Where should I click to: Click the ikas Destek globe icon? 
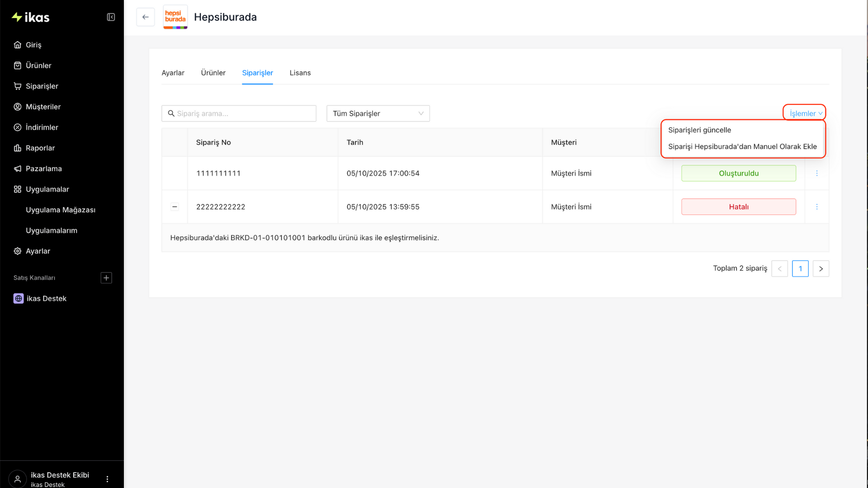(x=19, y=299)
